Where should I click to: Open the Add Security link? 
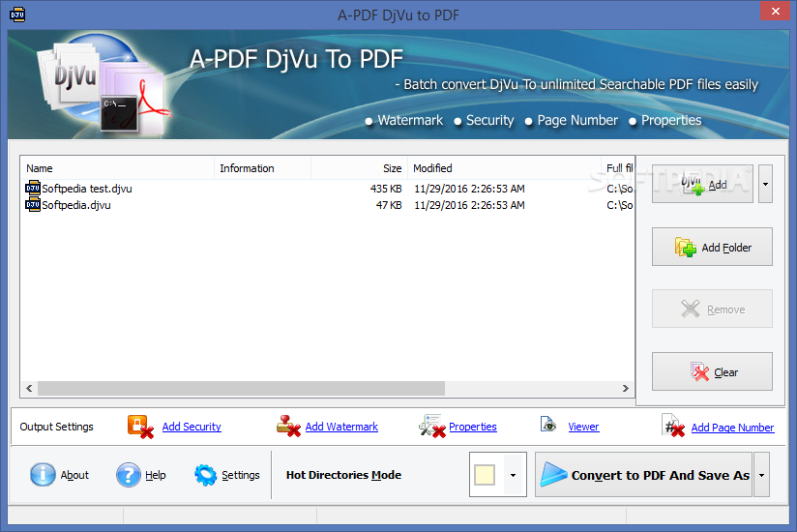click(192, 427)
